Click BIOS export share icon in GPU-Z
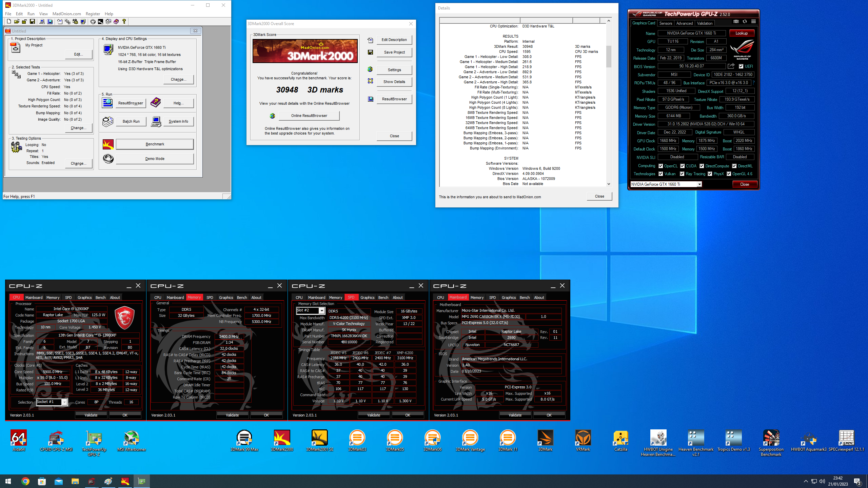The image size is (868, 488). 731,66
